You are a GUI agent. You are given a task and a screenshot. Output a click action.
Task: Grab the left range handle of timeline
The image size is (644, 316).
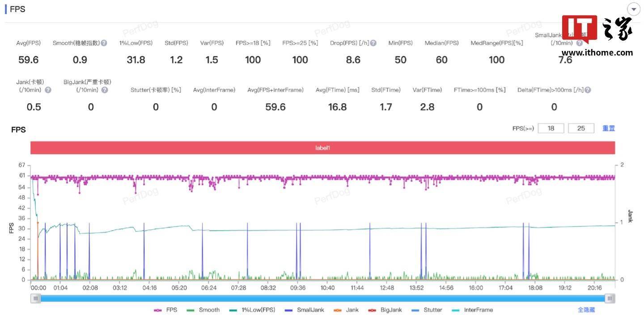(36, 298)
